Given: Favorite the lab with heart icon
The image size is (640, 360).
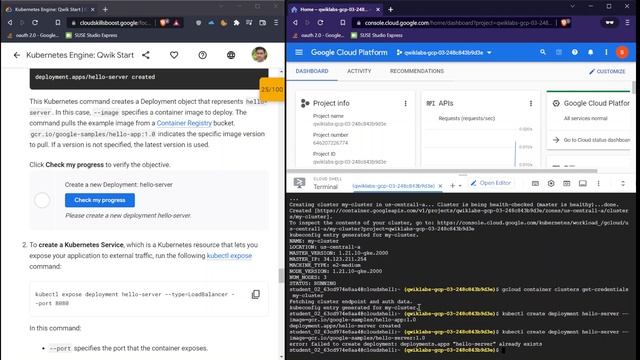Looking at the screenshot, I should (174, 55).
